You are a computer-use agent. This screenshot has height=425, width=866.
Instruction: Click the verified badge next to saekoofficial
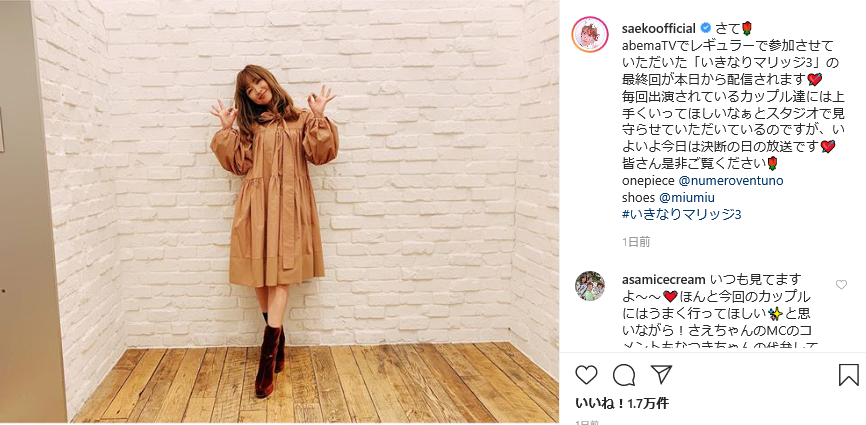coord(705,28)
